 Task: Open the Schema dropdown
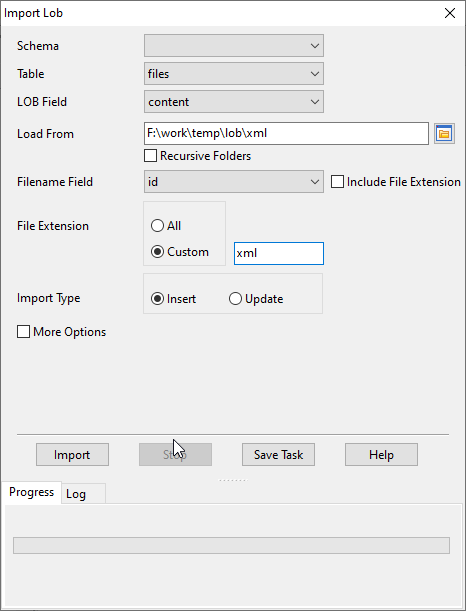click(x=234, y=46)
